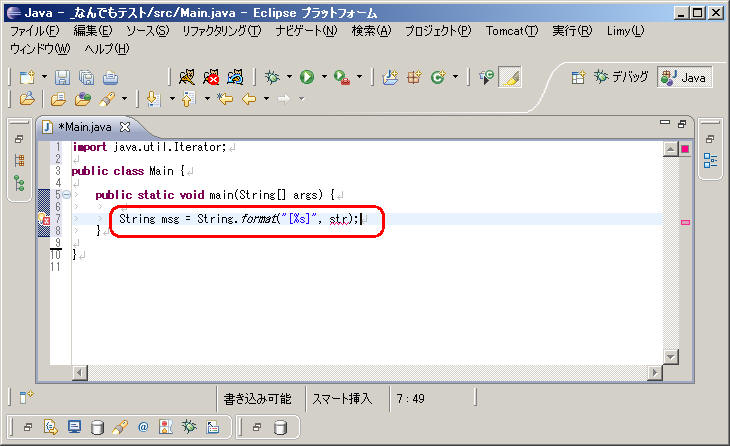Screen dimensions: 730x446
Task: Stop Tomcat with the red X cat icon
Action: pyautogui.click(x=211, y=77)
